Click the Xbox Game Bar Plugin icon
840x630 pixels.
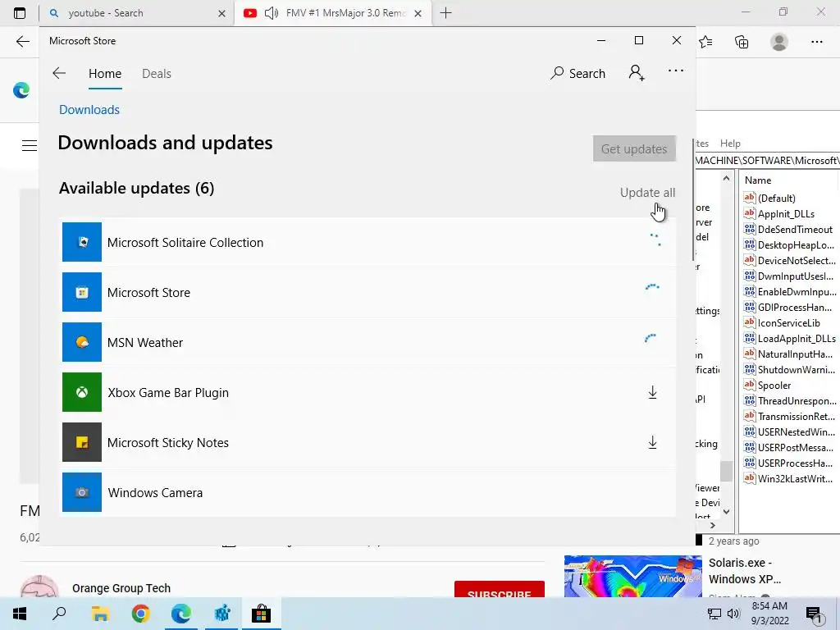tap(82, 392)
